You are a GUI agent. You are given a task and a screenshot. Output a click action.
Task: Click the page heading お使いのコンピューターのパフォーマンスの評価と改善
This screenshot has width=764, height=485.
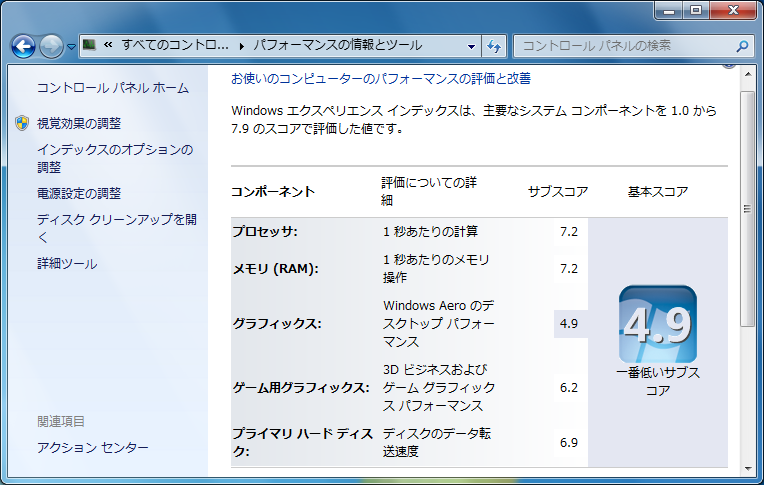(381, 78)
